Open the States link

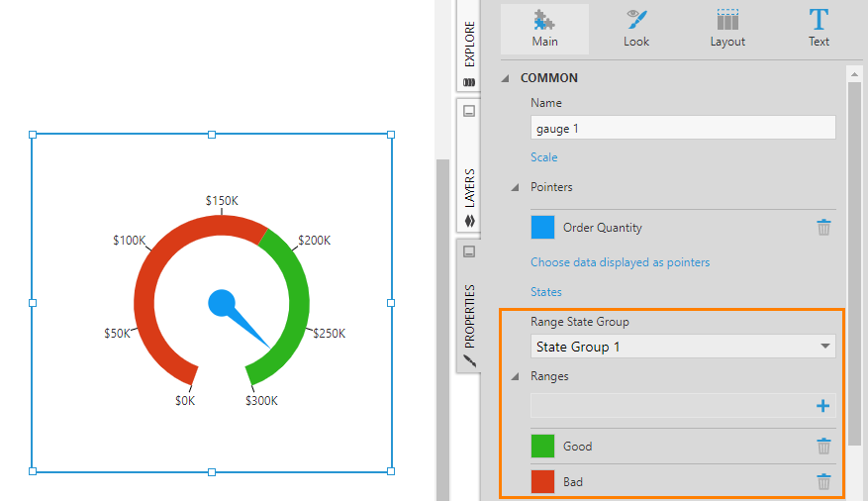click(545, 292)
